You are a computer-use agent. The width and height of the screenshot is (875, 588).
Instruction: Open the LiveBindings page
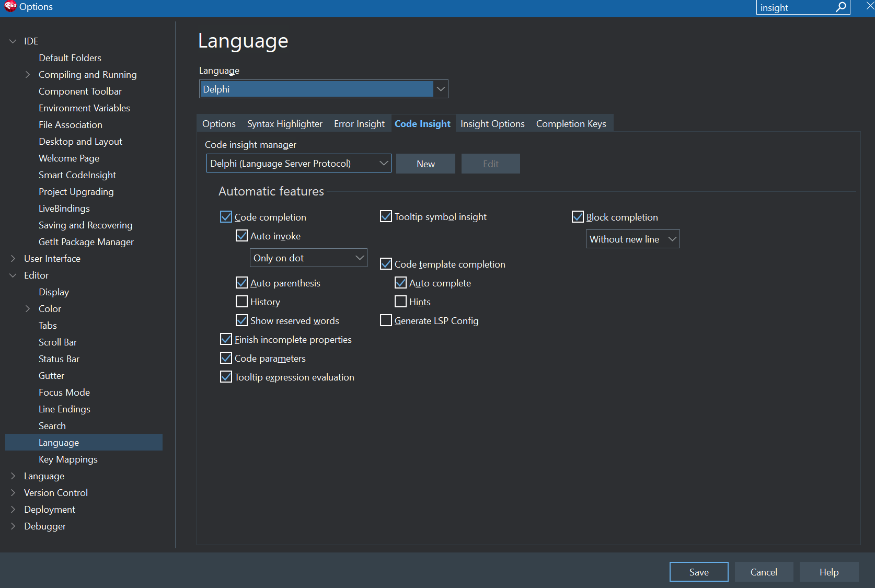pos(64,209)
